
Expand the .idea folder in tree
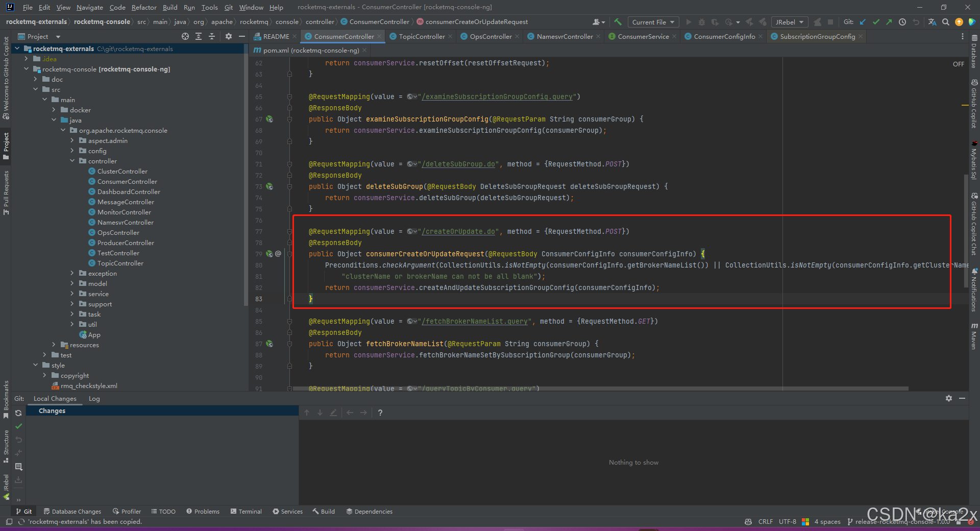[27, 59]
